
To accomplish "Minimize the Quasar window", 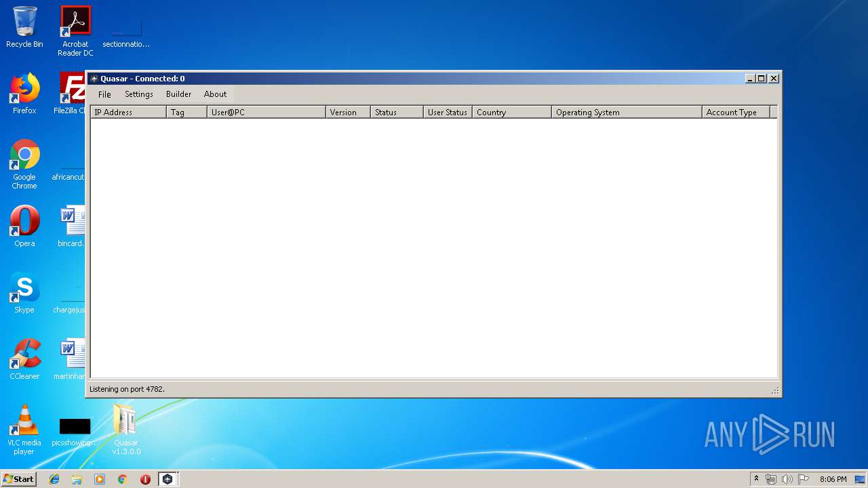I will (x=750, y=79).
